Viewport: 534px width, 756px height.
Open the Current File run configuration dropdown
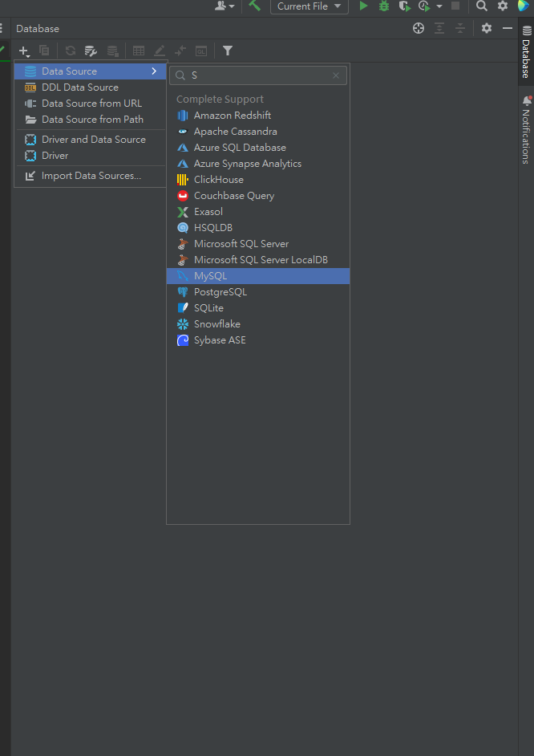[x=309, y=6]
